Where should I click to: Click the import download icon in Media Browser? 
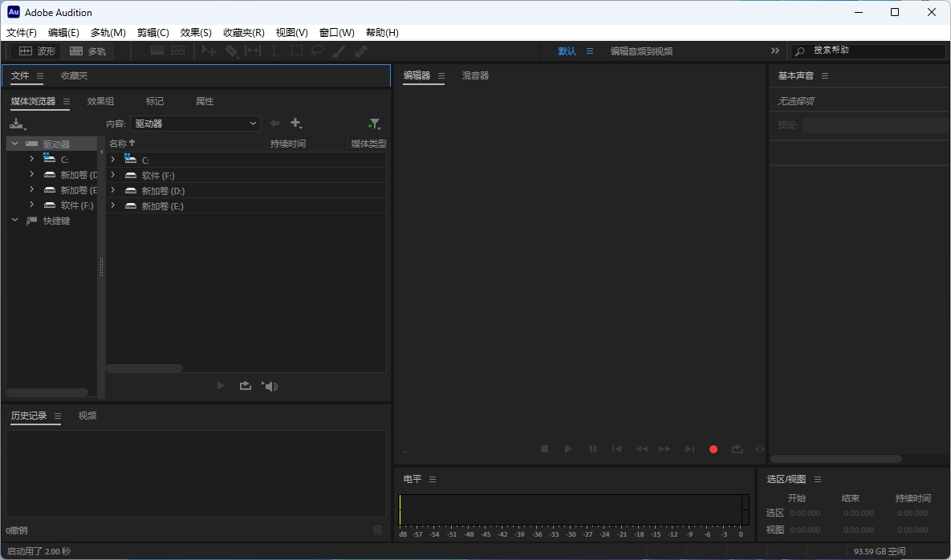(x=17, y=124)
